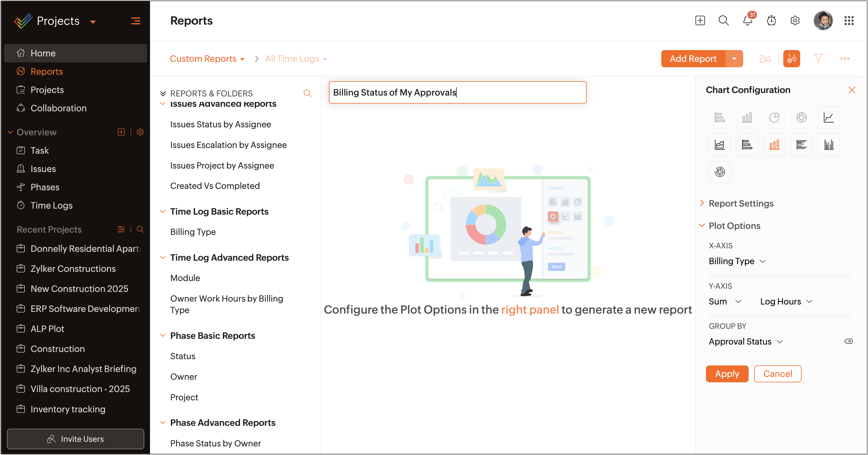The height and width of the screenshot is (455, 868).
Task: Open the notifications bell
Action: 747,21
